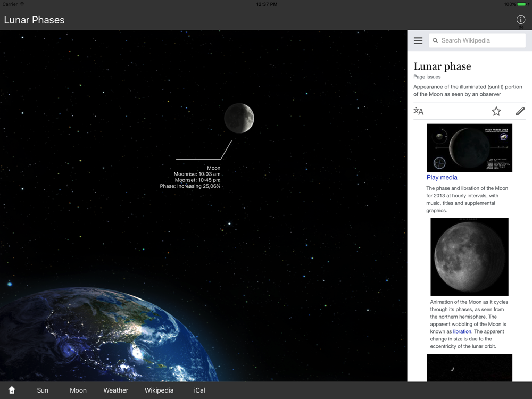Tap the 'Moonset: 10:45 pm' text
Viewport: 532px width, 399px height.
tap(197, 180)
